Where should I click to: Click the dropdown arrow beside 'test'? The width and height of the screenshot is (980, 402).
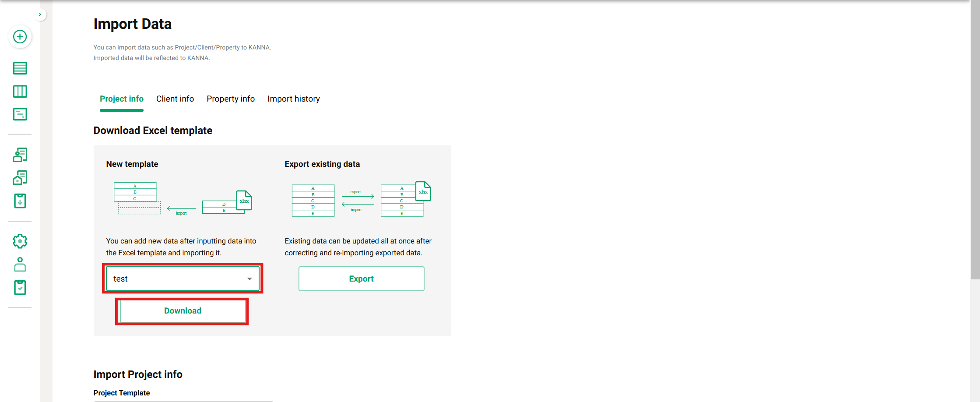249,279
